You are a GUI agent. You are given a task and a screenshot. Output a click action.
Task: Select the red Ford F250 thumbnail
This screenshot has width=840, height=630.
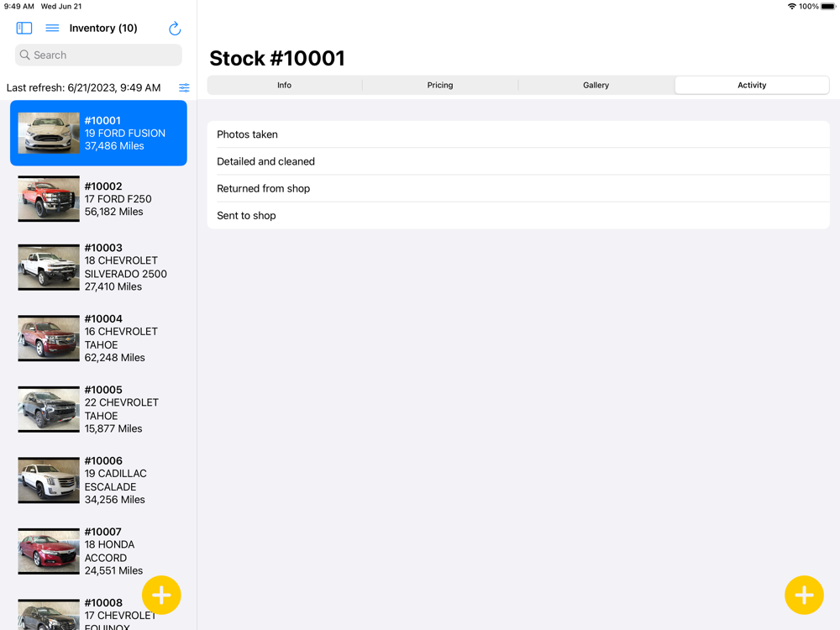click(49, 199)
